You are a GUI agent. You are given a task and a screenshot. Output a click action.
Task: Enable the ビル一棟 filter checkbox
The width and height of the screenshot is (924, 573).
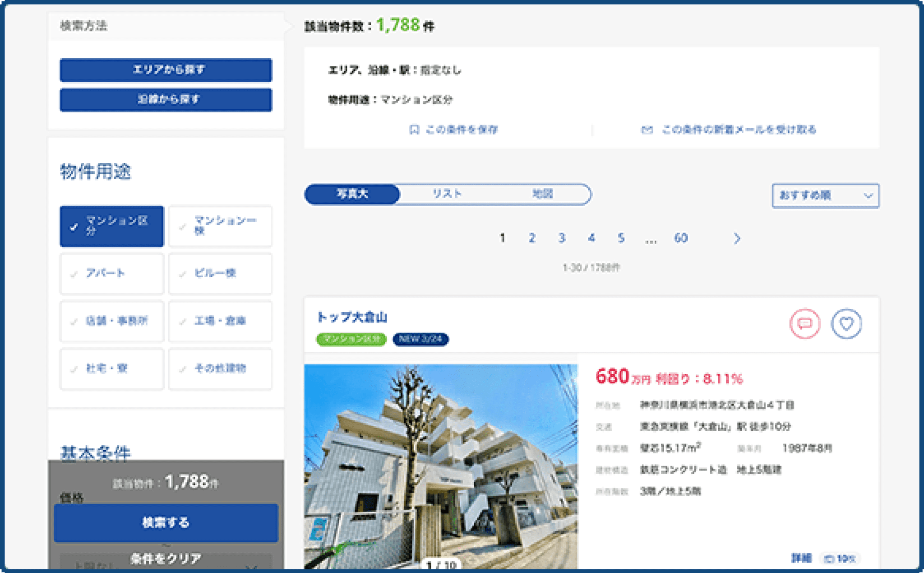220,274
